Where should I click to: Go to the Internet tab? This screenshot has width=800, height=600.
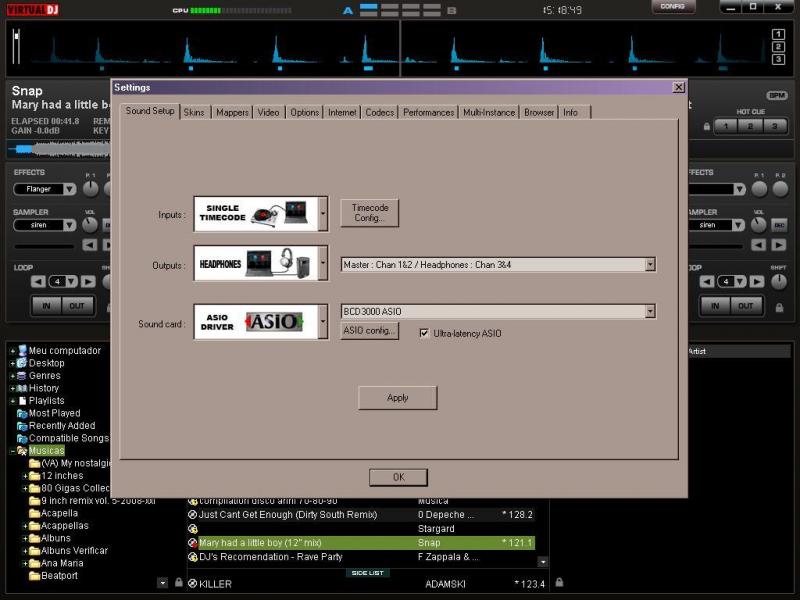pos(342,112)
